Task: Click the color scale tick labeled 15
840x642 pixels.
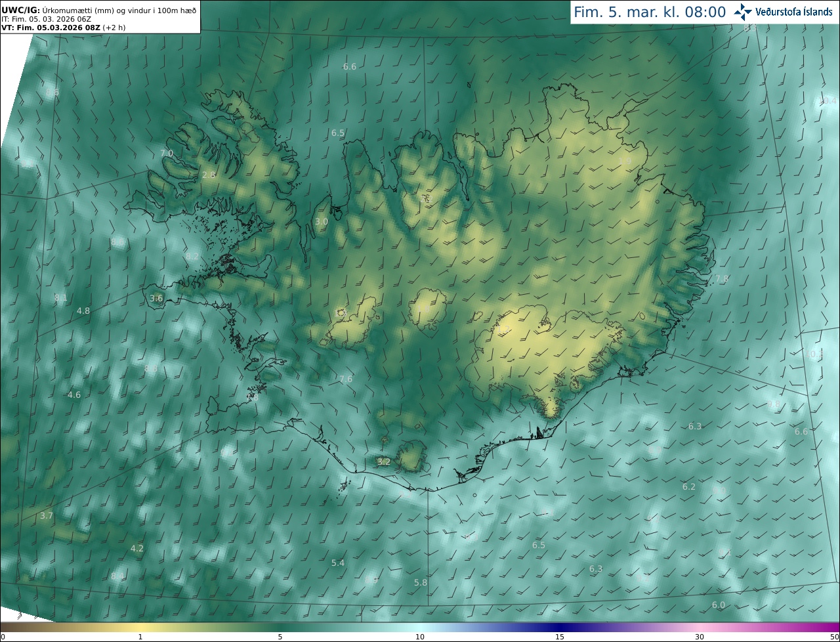Action: tap(560, 637)
